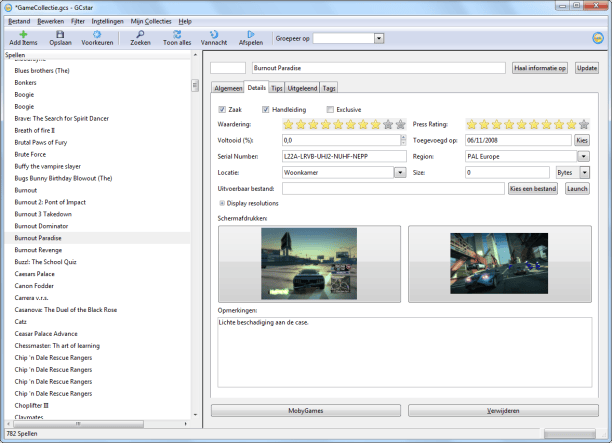
Task: Enable the Exclusive checkbox
Action: click(x=328, y=109)
